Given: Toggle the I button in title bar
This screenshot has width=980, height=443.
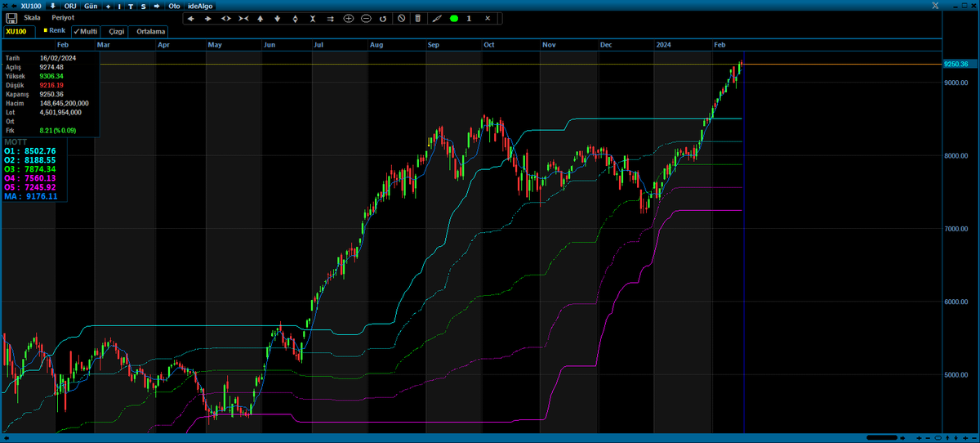Looking at the screenshot, I should 119,6.
